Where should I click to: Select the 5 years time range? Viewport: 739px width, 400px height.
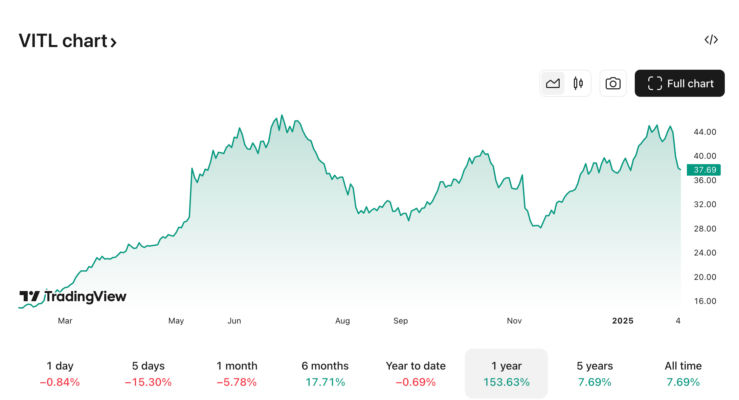click(594, 373)
